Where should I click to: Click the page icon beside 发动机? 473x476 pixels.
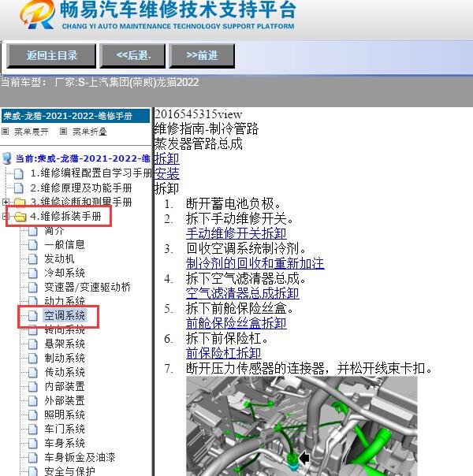[33, 259]
